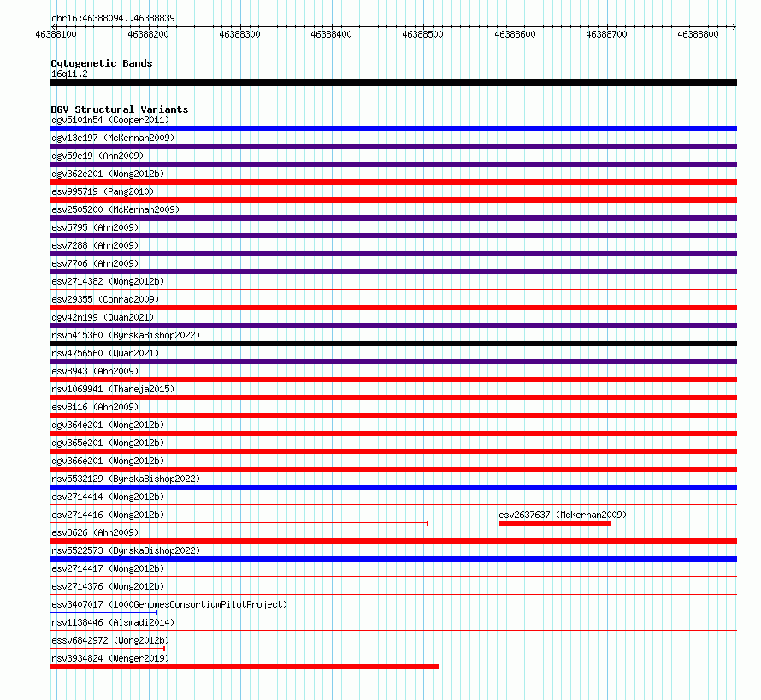The height and width of the screenshot is (700, 761).
Task: Select the thin red line under essv6842972
Action: tap(108, 649)
